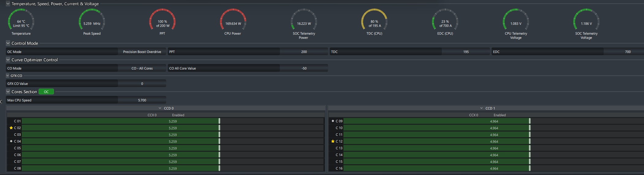Click the C 08 core speed bar

pos(173,168)
